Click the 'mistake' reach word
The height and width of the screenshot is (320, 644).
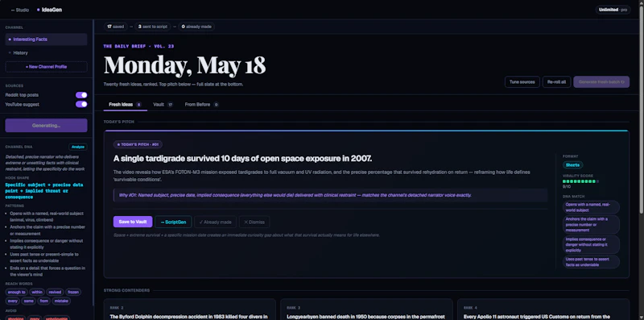(62, 301)
